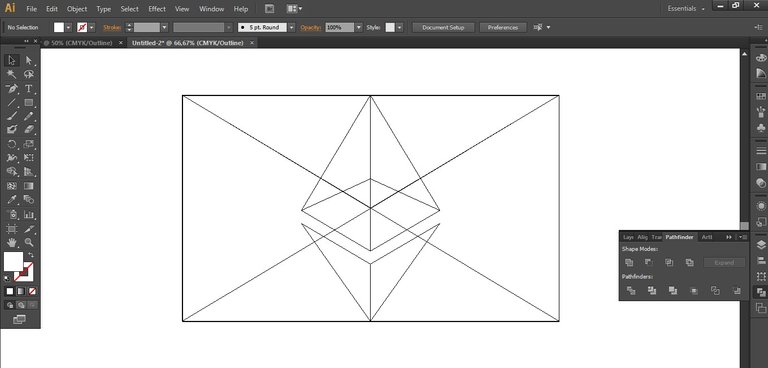The height and width of the screenshot is (368, 768).
Task: Open the Style dropdown arrow
Action: [399, 27]
